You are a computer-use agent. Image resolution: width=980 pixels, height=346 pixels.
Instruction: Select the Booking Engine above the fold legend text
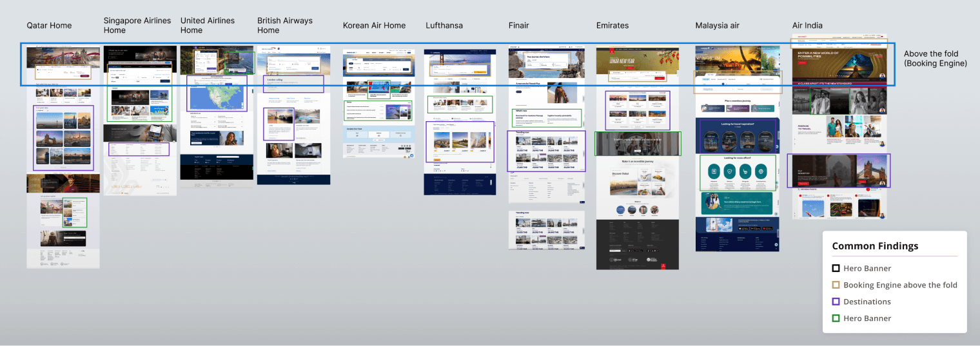pos(901,285)
